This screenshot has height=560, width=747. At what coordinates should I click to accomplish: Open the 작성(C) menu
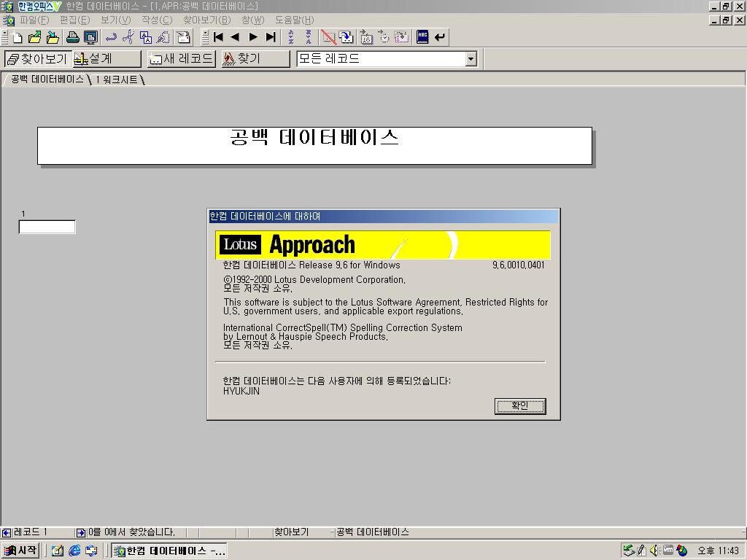[x=157, y=20]
